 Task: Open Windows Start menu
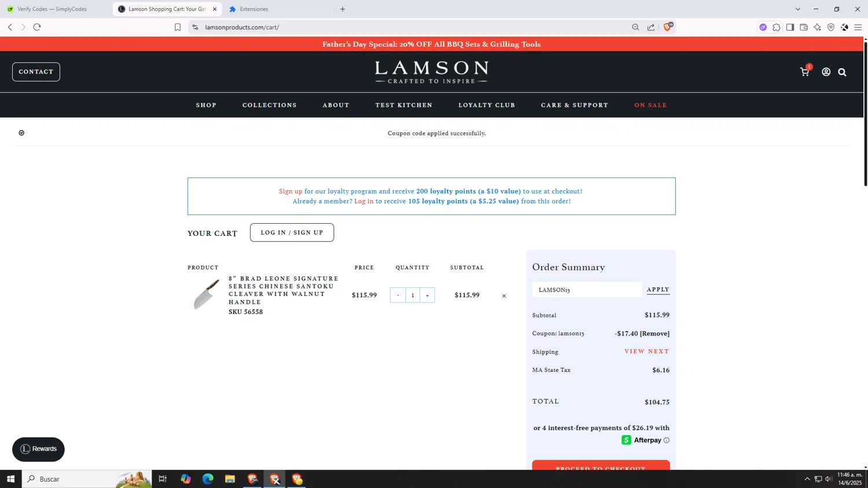10,479
